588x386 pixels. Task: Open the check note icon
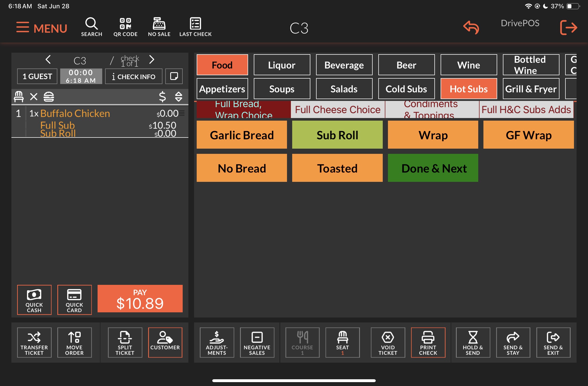174,76
